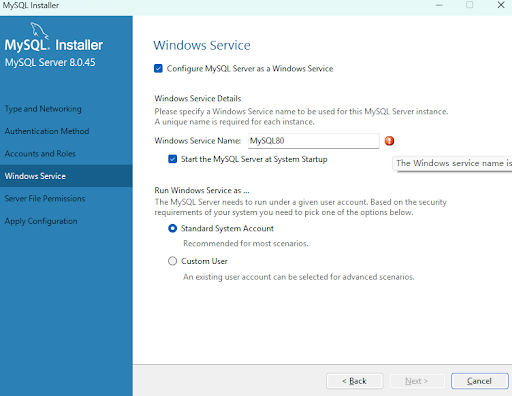
Task: Select Windows Service step in sidebar
Action: click(66, 176)
